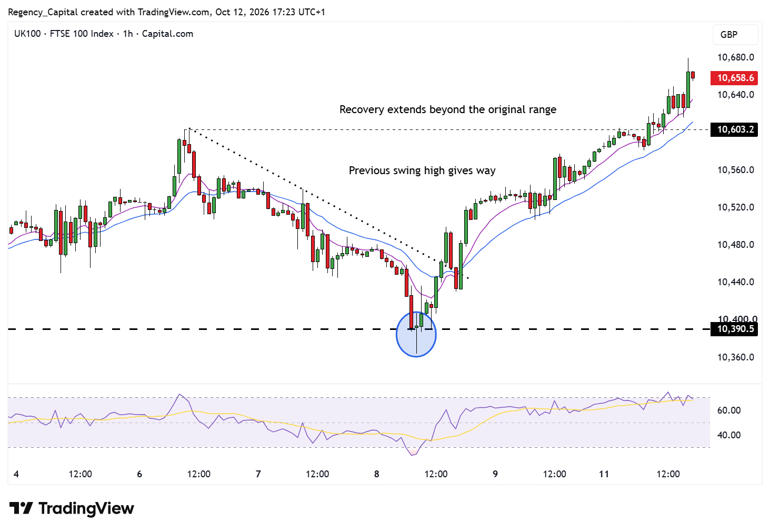Open the GBP currency selector

pyautogui.click(x=735, y=35)
